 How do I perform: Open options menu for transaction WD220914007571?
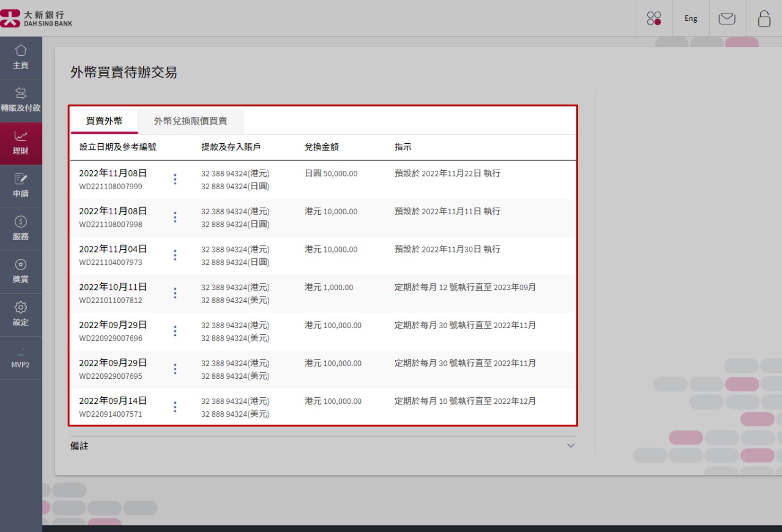pyautogui.click(x=175, y=407)
